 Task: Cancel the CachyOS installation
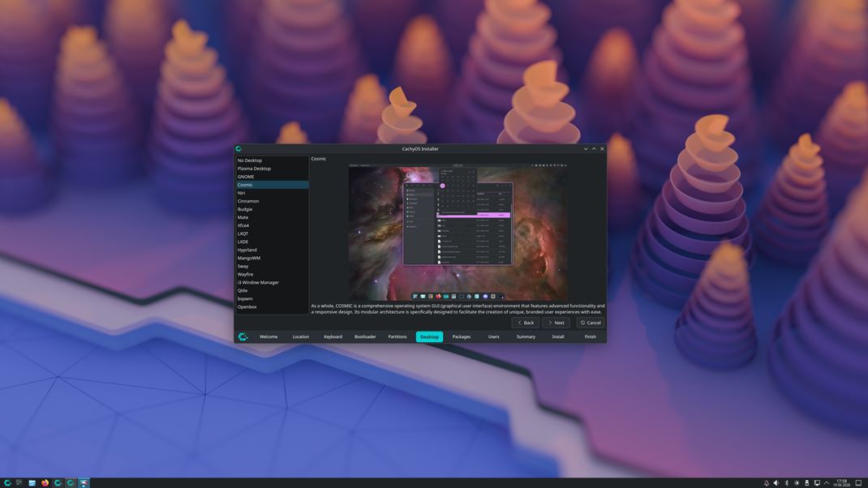point(590,323)
